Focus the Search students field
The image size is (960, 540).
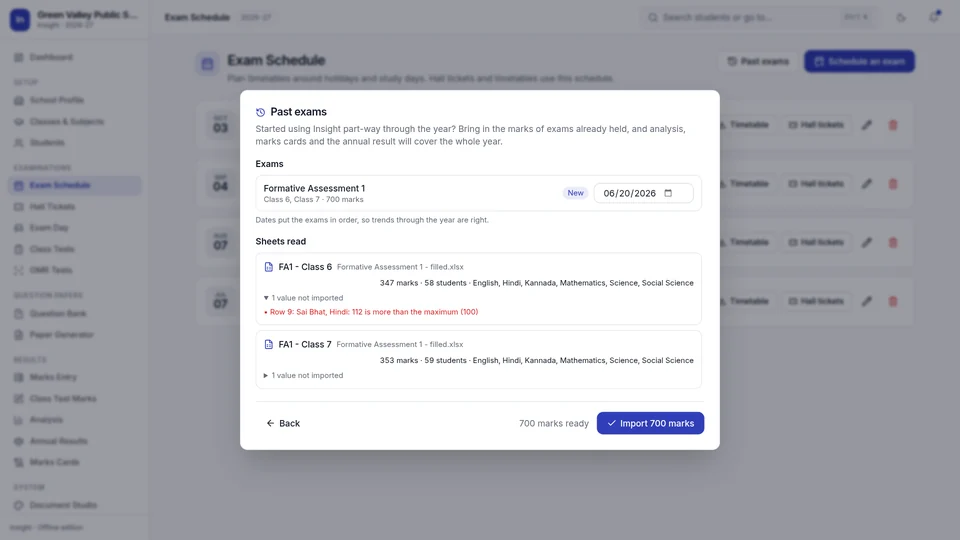759,17
